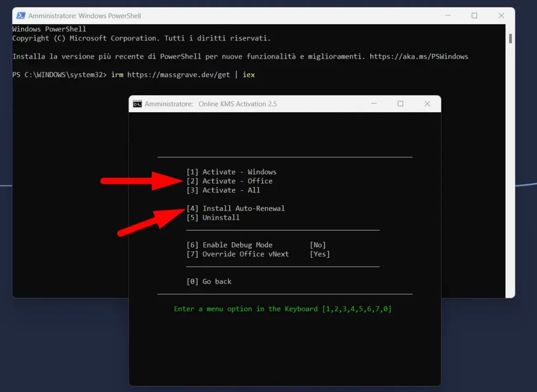The width and height of the screenshot is (537, 392).
Task: Minimize the Windows PowerShell window
Action: (448, 16)
